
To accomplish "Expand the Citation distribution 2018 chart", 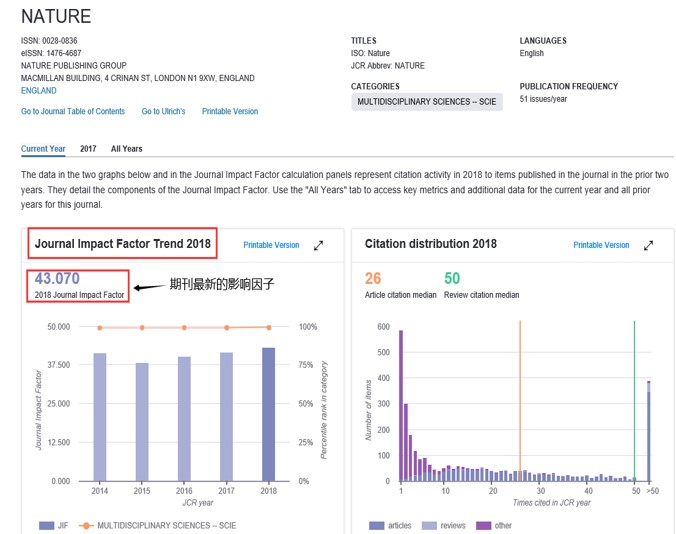I will [x=648, y=245].
